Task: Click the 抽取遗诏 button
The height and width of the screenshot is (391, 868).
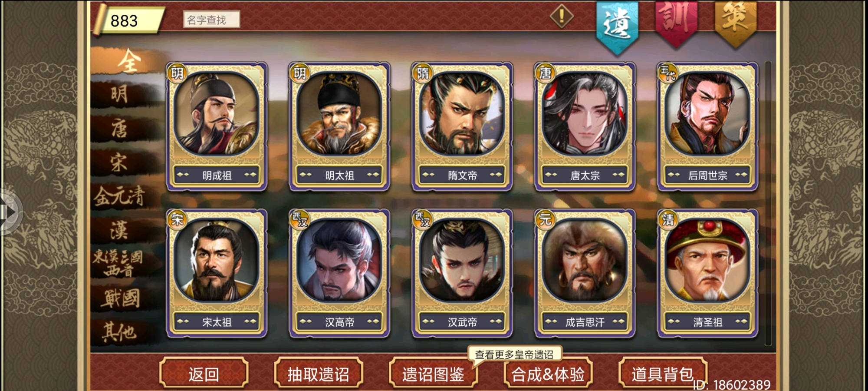Action: [x=318, y=374]
